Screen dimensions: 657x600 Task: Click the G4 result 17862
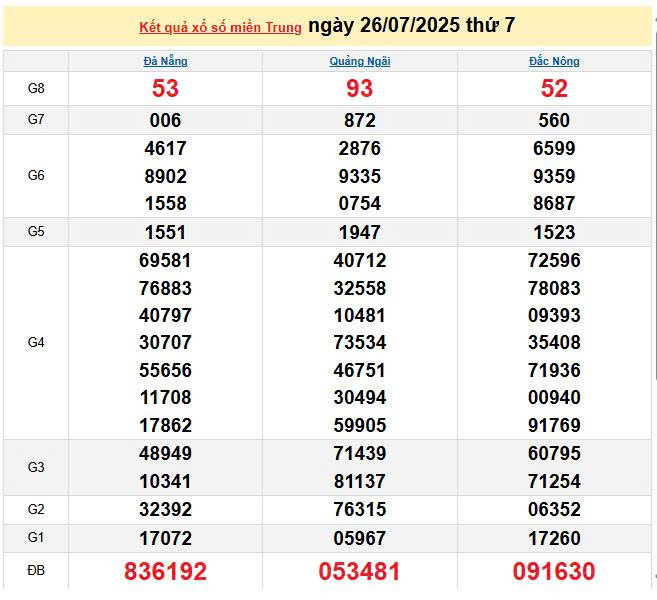[x=166, y=425]
